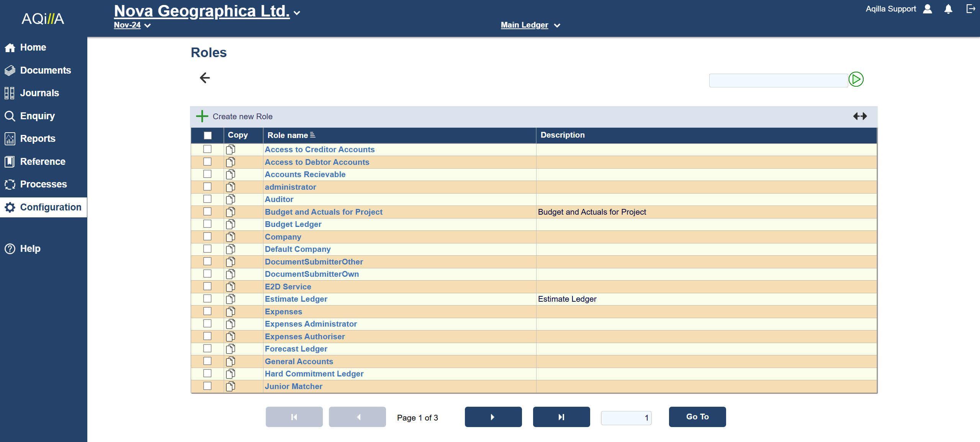The width and height of the screenshot is (980, 442).
Task: Open the Reports menu in the sidebar
Action: (x=38, y=139)
